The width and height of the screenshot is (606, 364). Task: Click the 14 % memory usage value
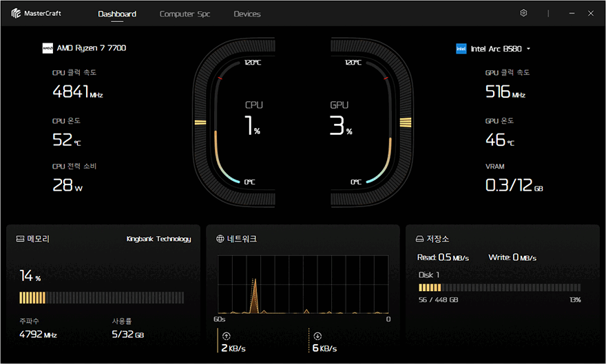30,276
